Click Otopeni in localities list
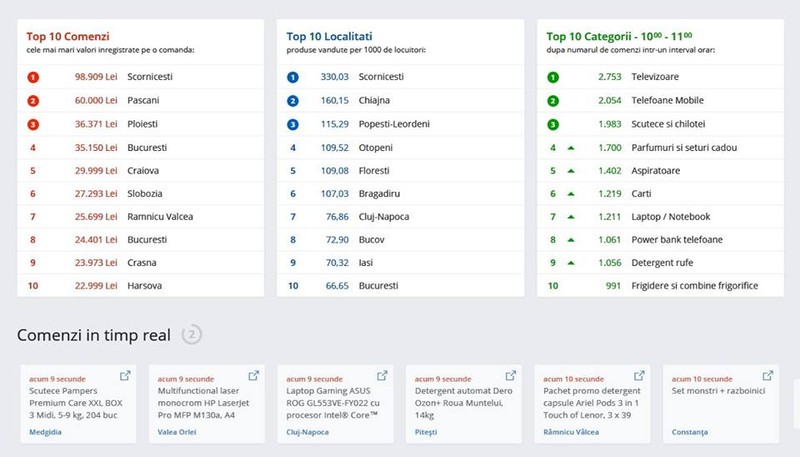 (376, 147)
